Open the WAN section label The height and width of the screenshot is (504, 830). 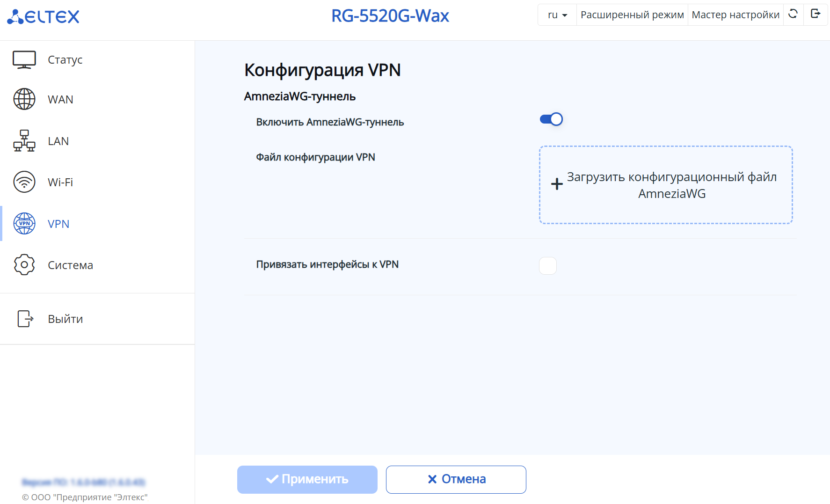coord(60,100)
